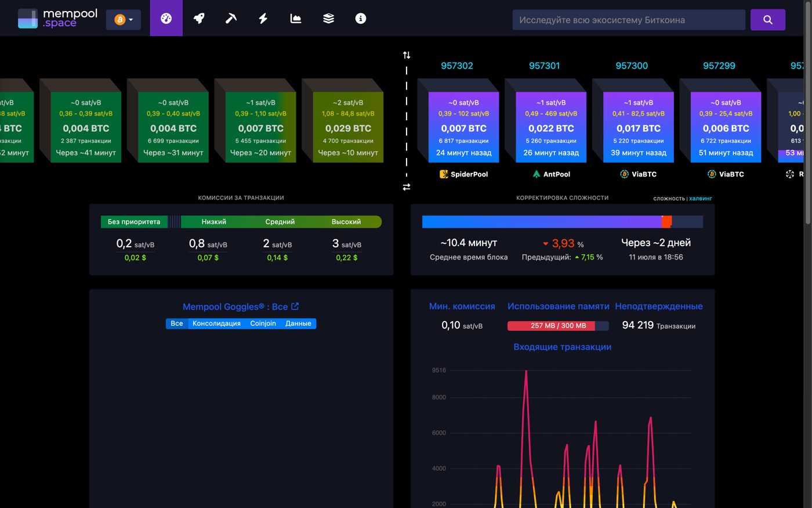Open block height 957299 link
The image size is (812, 508).
[719, 66]
